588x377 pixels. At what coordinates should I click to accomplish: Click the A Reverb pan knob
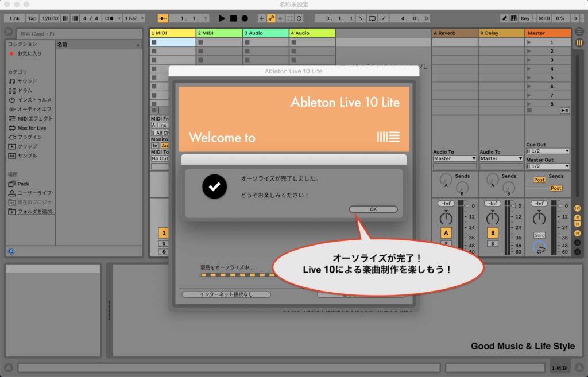coord(446,217)
